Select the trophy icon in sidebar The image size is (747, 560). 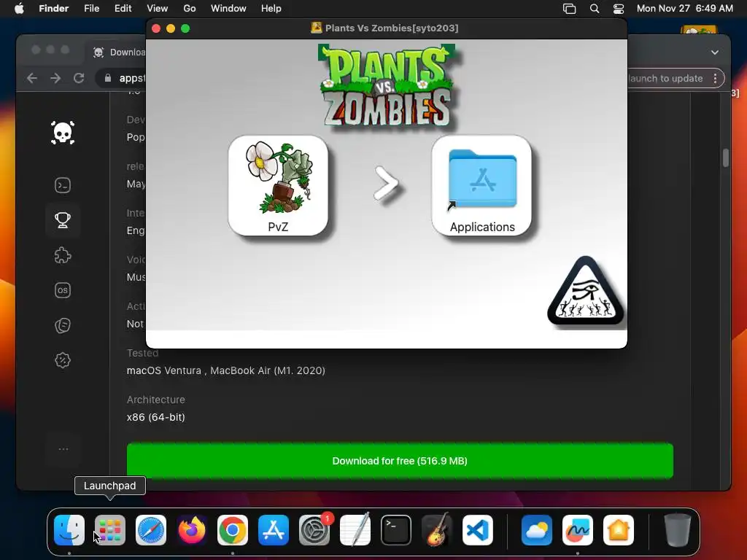click(63, 220)
